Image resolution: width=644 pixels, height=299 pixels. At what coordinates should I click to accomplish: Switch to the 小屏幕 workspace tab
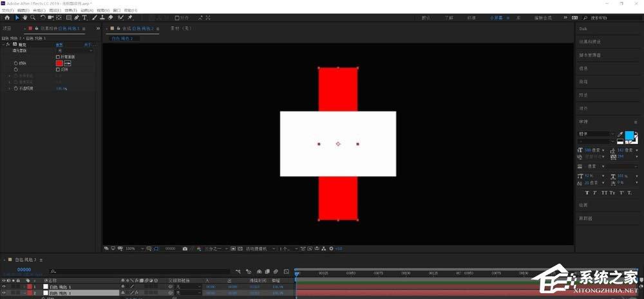click(496, 18)
